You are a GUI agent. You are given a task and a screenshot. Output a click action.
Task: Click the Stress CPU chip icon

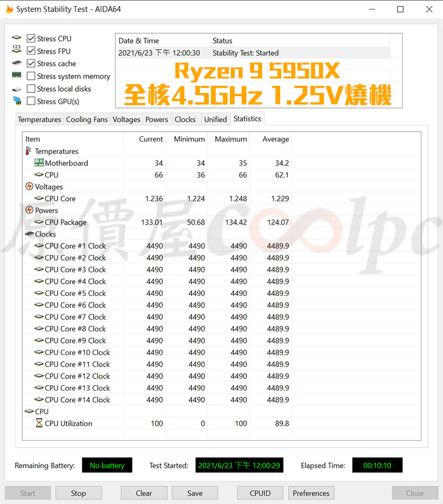point(17,38)
